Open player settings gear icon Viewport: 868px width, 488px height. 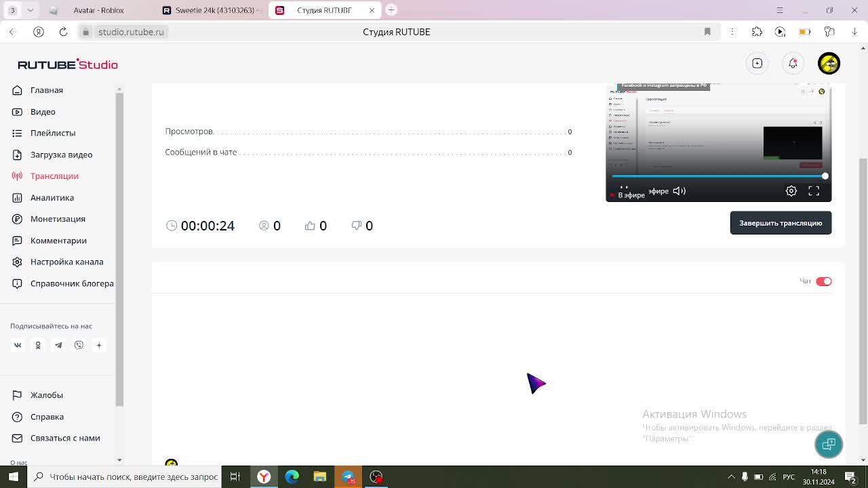click(x=791, y=191)
